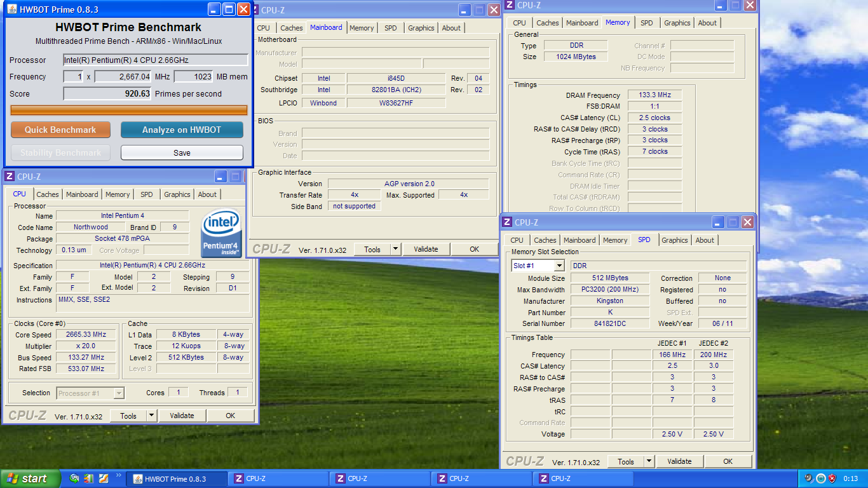Click the Z icon in CPU-Z Memory window title
This screenshot has width=868, height=488.
click(x=509, y=5)
